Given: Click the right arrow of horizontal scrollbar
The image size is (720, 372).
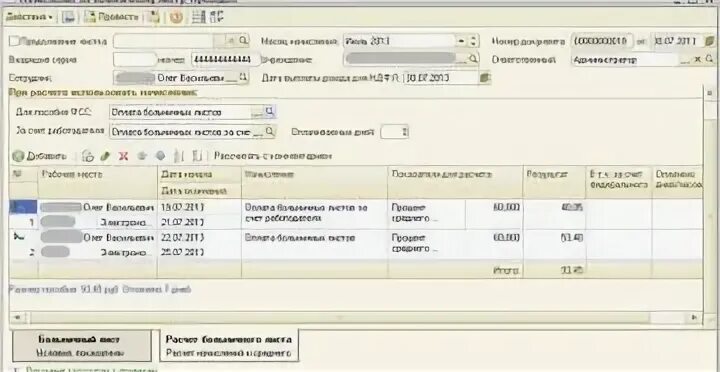Looking at the screenshot, I should [694, 317].
